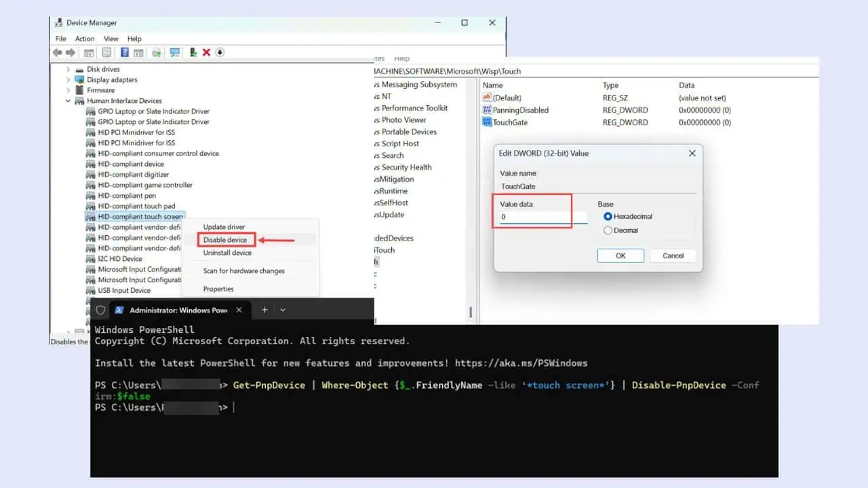Select the Decimal base radio button

tap(608, 230)
